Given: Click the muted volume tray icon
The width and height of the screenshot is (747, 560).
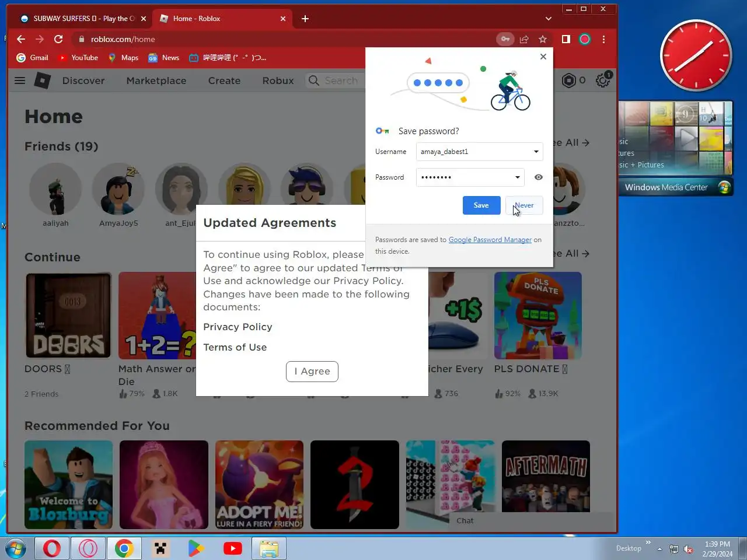Looking at the screenshot, I should point(688,549).
